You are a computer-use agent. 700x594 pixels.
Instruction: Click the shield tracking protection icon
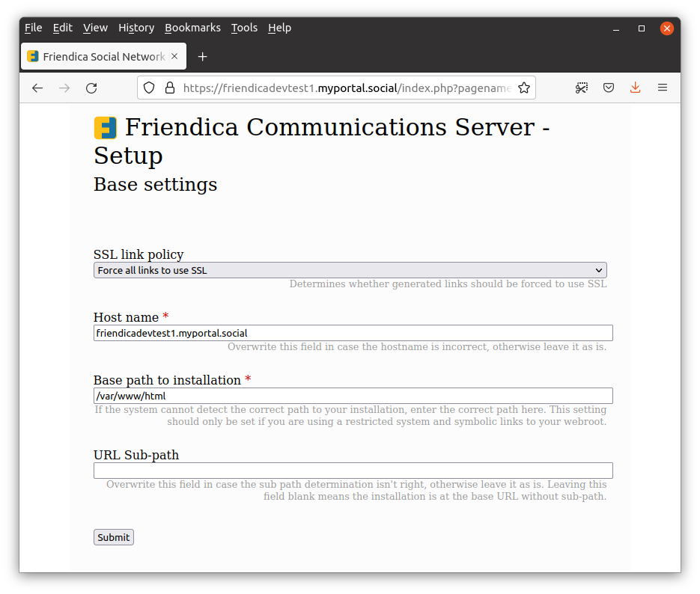[149, 88]
